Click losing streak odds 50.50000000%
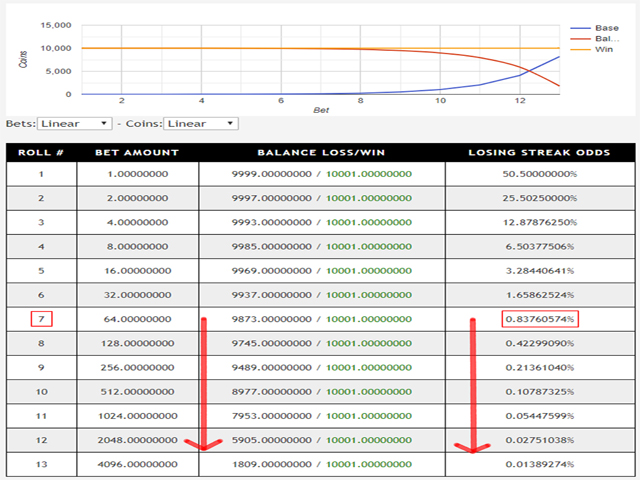640x480 pixels. pos(540,174)
